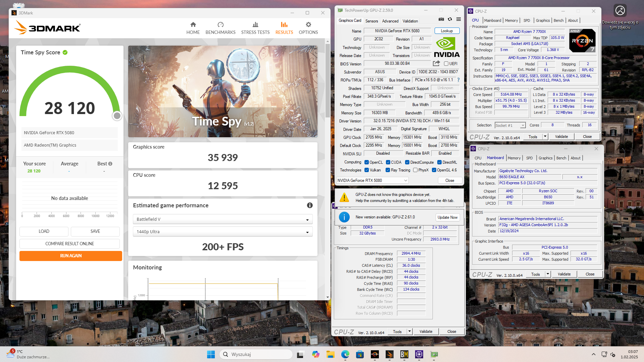Open Microsoft Store from the taskbar
This screenshot has width=644, height=362.
point(360,354)
